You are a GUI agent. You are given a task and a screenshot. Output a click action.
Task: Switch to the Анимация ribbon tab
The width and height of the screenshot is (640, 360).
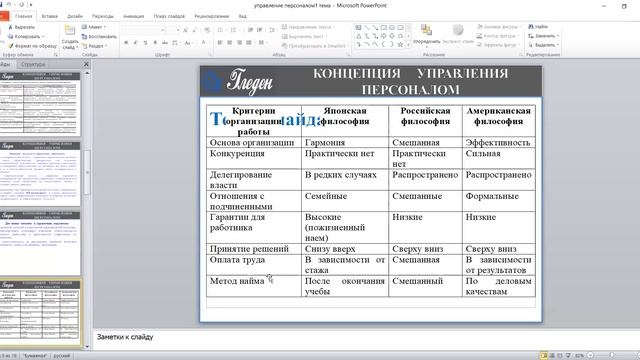[133, 16]
